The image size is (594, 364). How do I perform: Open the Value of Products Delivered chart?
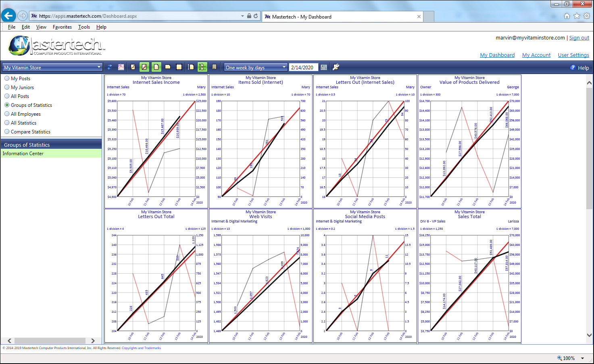[x=469, y=141]
